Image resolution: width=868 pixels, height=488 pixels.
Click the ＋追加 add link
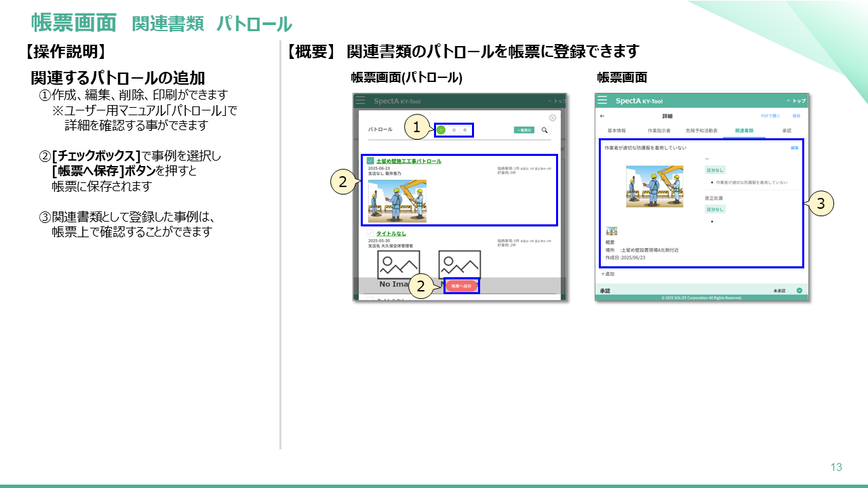608,274
